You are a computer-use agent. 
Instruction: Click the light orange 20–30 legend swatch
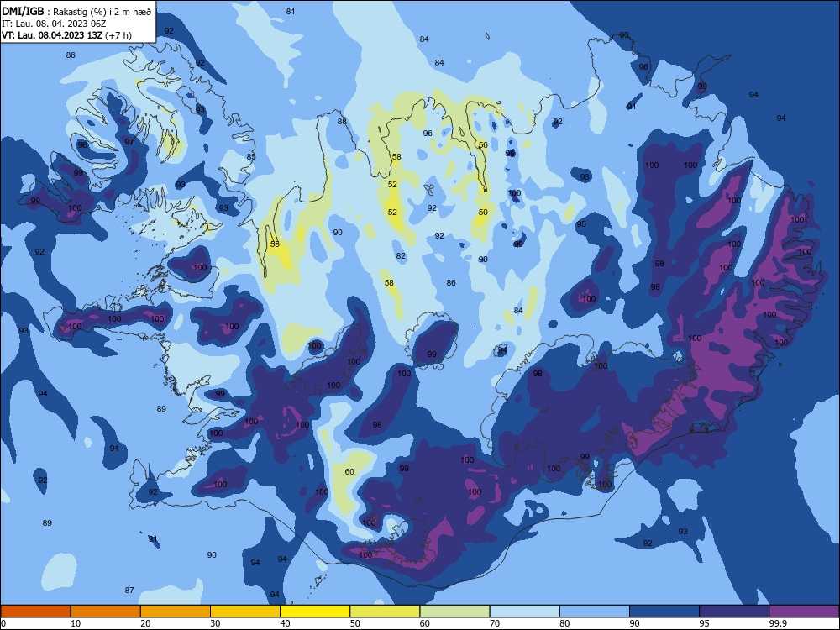click(176, 612)
